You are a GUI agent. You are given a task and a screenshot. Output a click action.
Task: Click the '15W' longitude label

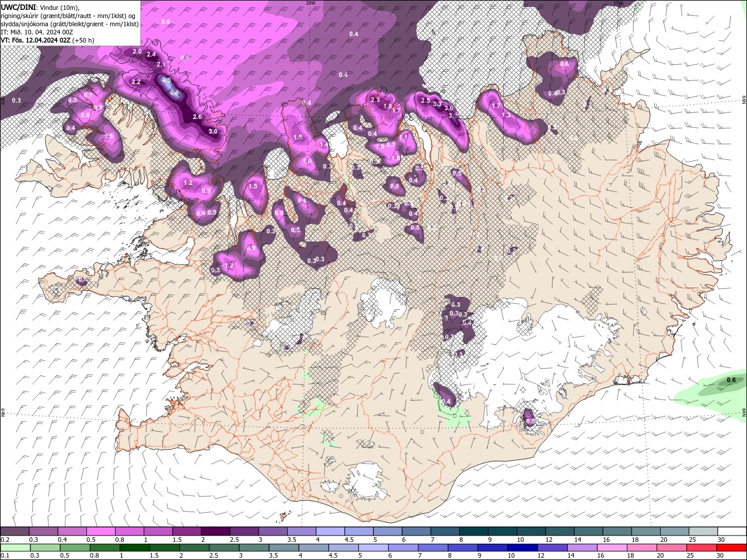pyautogui.click(x=619, y=3)
